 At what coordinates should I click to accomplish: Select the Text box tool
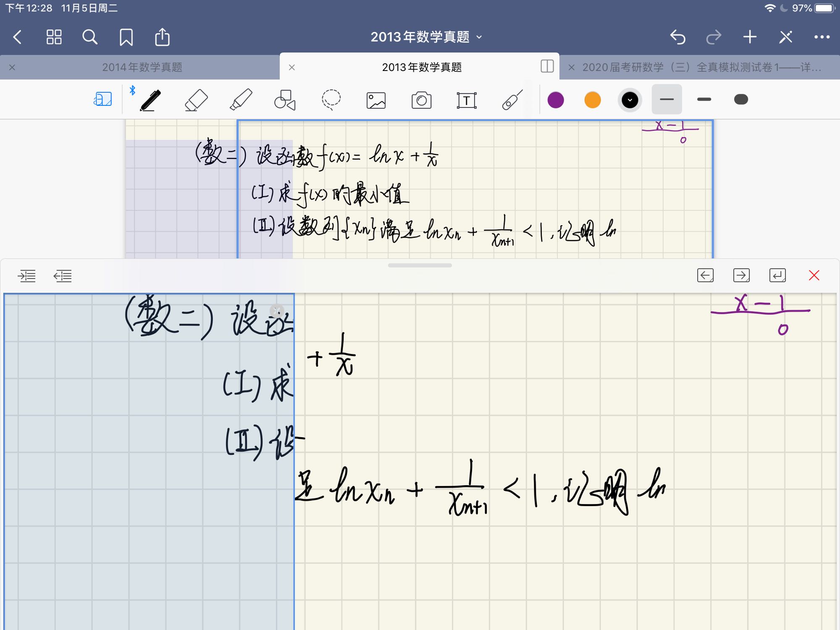(466, 100)
